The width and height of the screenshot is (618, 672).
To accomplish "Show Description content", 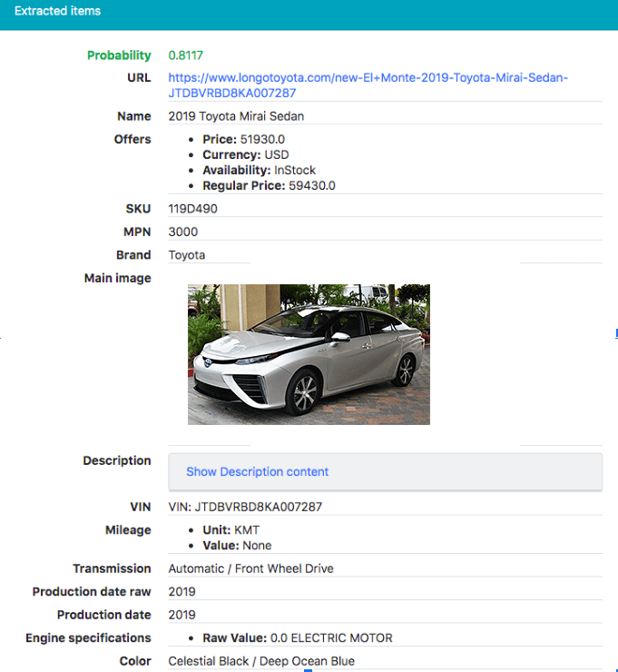I will coord(257,471).
